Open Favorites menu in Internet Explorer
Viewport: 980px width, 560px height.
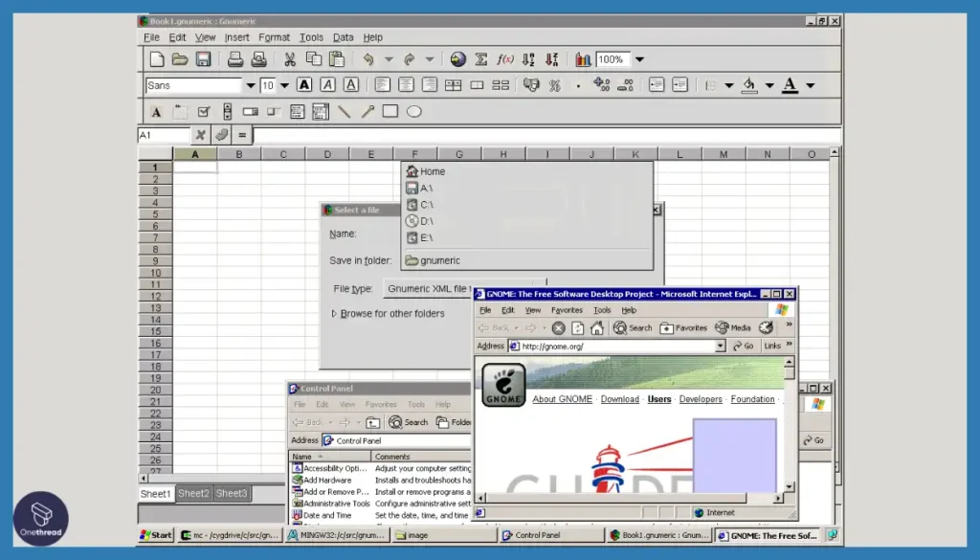(567, 310)
